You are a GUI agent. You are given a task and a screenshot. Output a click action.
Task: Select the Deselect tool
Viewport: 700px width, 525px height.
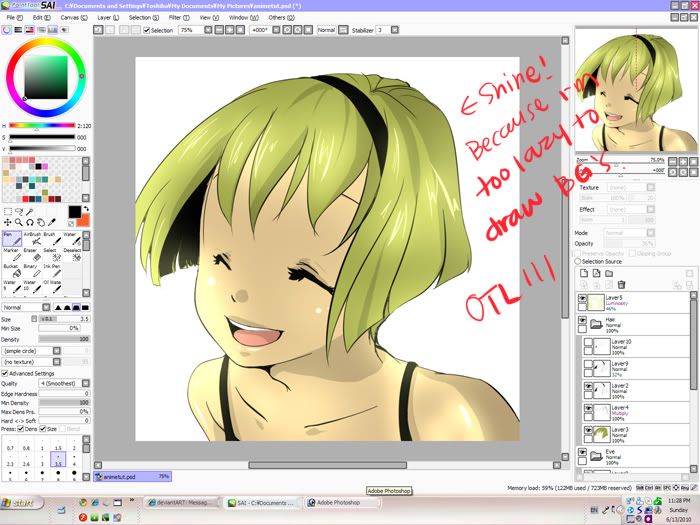pyautogui.click(x=71, y=255)
